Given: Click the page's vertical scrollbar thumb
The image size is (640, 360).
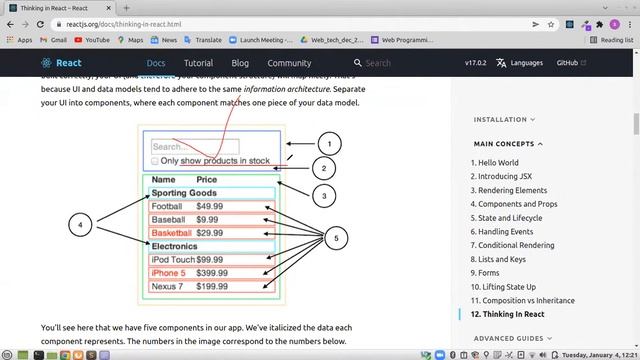Looking at the screenshot, I should [636, 123].
